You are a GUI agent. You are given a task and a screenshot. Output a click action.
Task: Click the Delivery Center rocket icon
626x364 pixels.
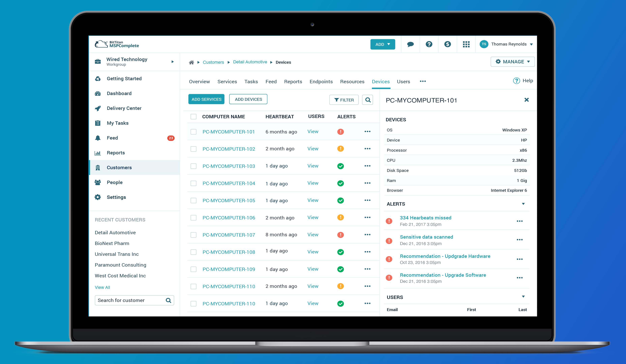98,108
